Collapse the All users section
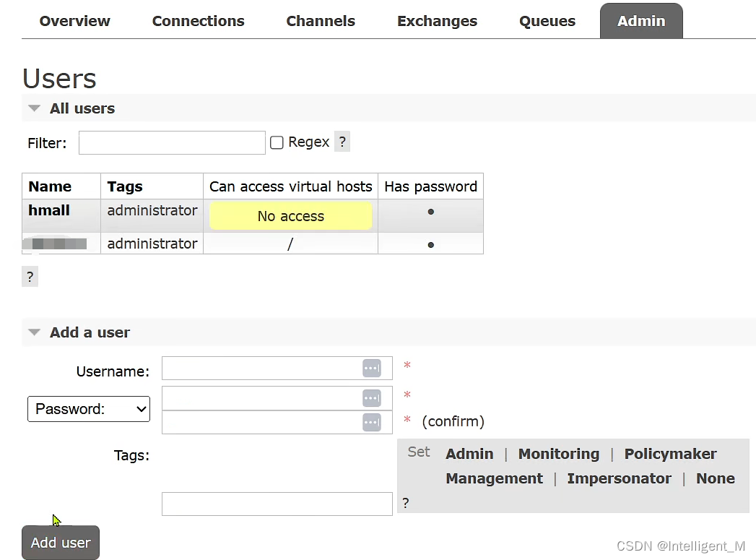 coord(35,108)
